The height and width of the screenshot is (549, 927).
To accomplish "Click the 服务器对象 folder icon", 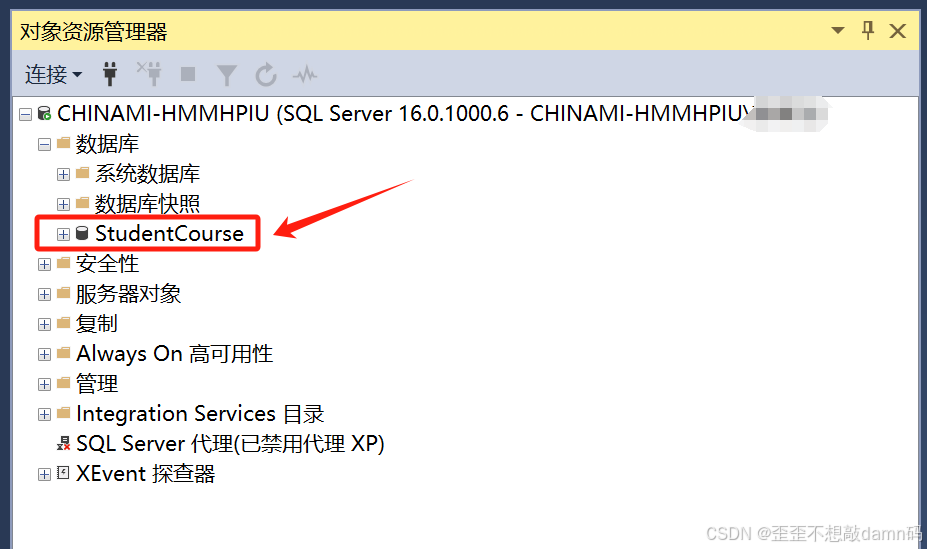I will tap(64, 293).
